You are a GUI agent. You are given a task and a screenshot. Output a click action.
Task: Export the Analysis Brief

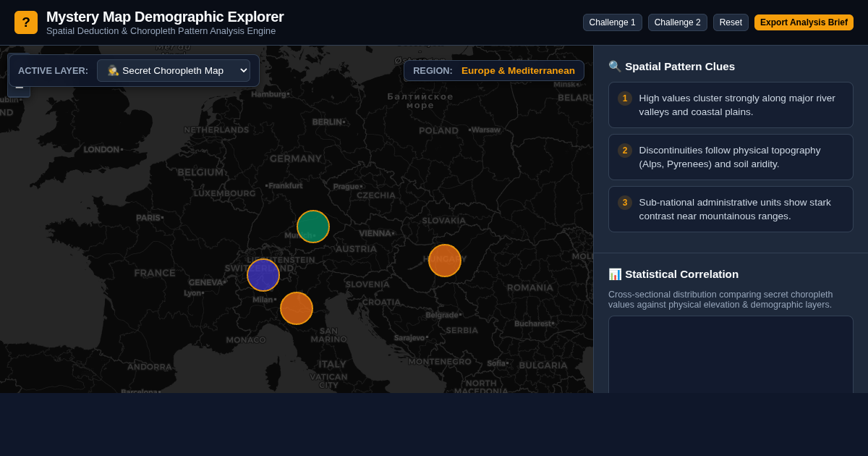pyautogui.click(x=804, y=22)
